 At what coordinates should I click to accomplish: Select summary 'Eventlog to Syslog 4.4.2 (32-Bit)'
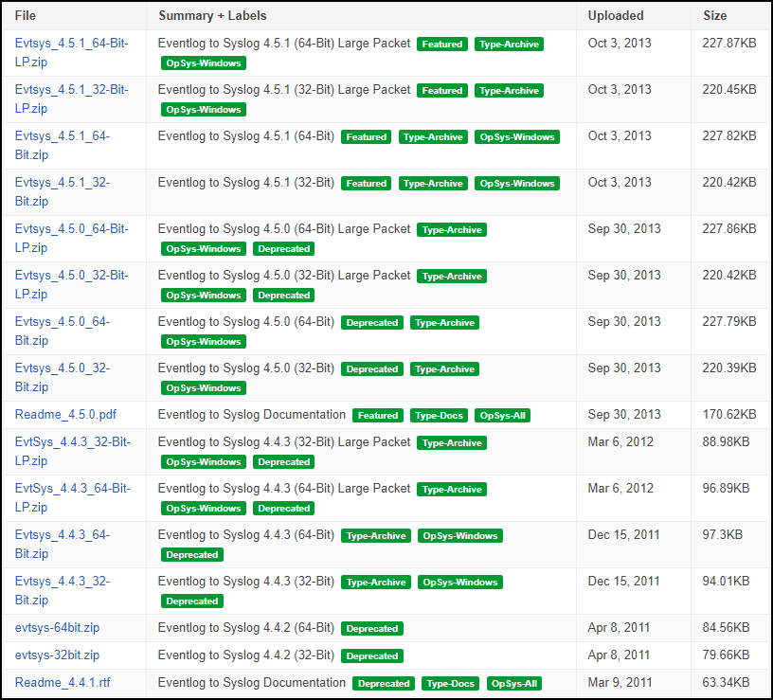(246, 655)
